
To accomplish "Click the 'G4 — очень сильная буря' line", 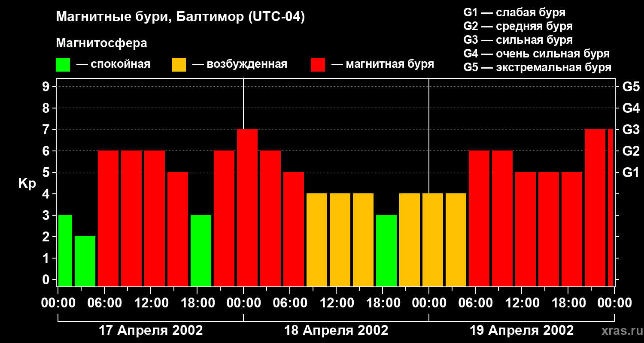I will [536, 54].
